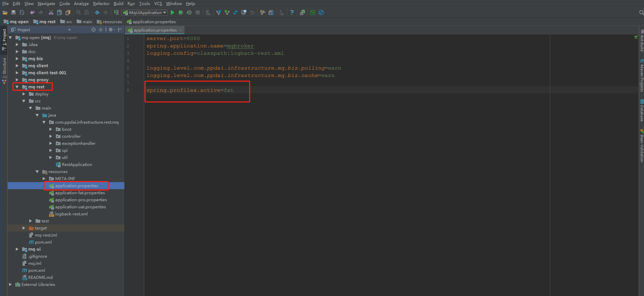Toggle the 1: Project tool window
644x296 pixels.
(x=4, y=39)
